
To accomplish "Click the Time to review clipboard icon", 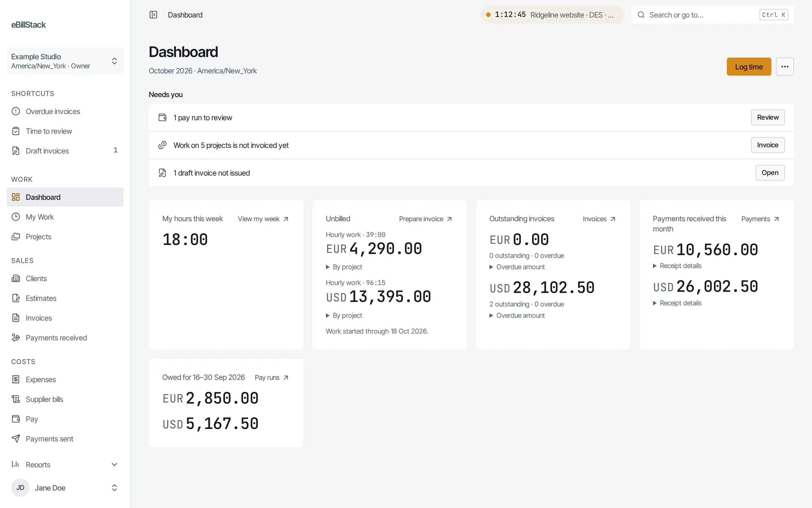I will click(x=16, y=131).
